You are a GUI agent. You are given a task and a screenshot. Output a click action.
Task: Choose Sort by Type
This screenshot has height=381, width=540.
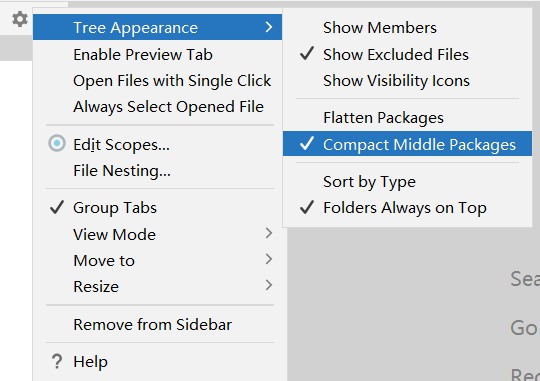point(407,182)
